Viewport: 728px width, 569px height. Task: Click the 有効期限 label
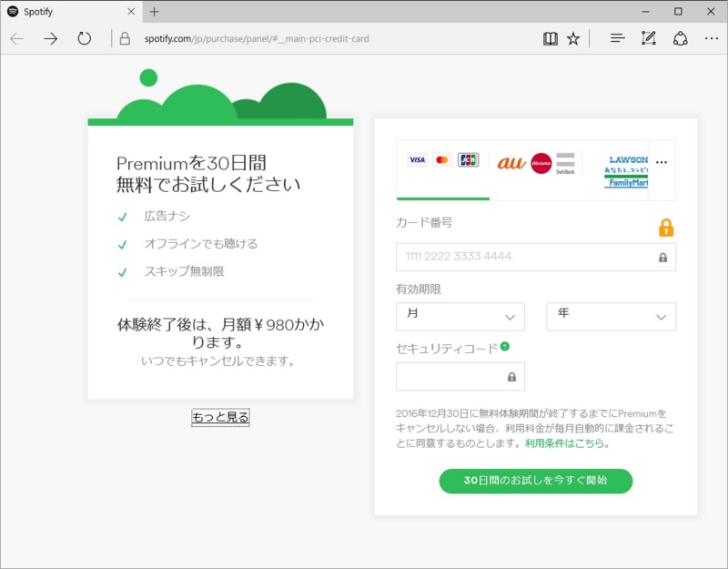[419, 289]
